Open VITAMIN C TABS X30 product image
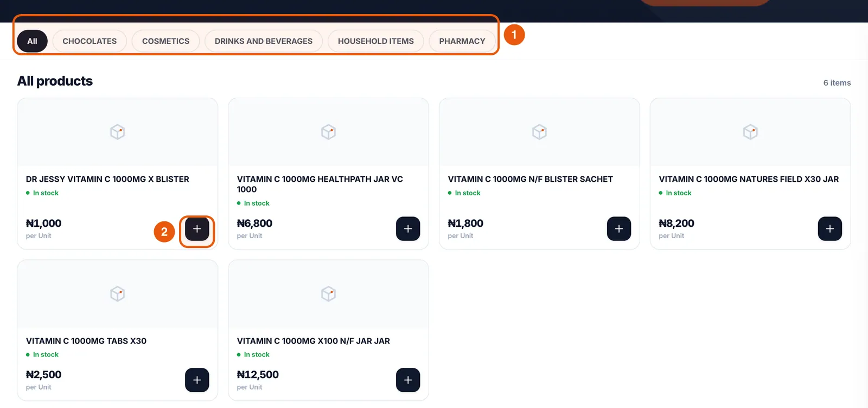 coord(118,294)
